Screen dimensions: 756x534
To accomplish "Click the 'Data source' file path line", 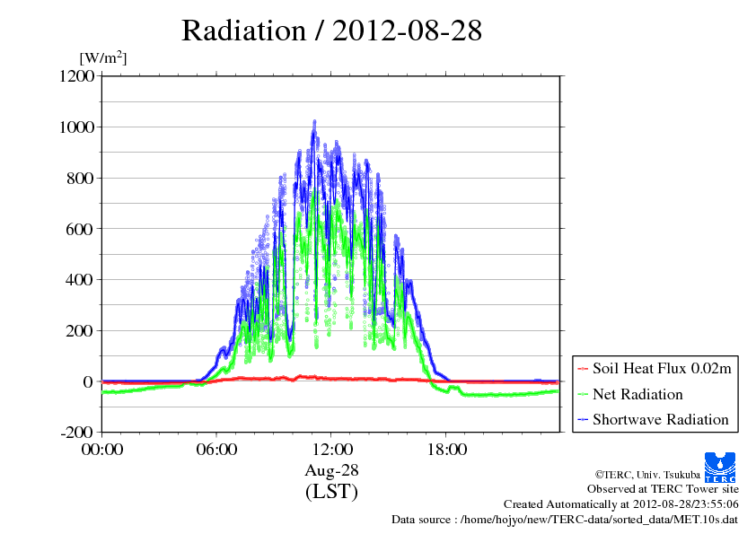I will pyautogui.click(x=565, y=520).
